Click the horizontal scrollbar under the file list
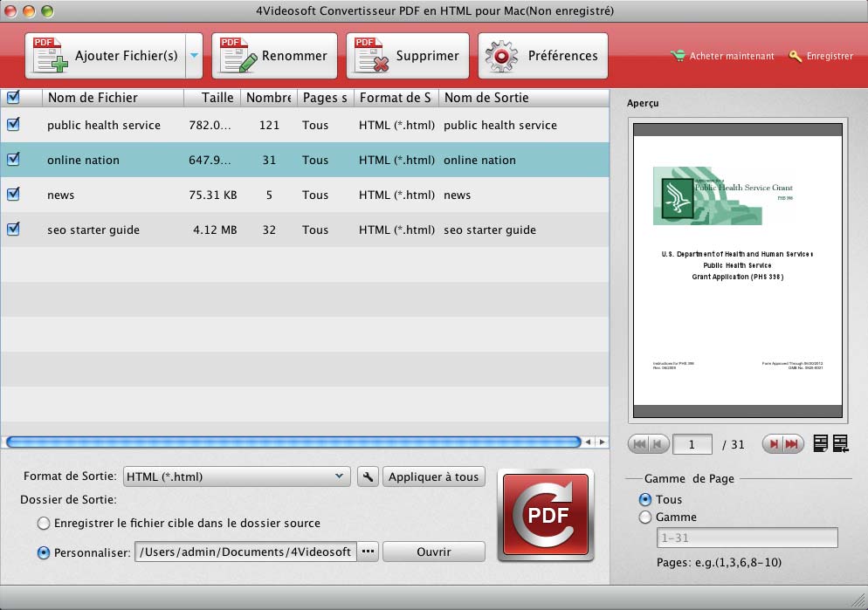Viewport: 868px width, 610px height. coord(293,442)
